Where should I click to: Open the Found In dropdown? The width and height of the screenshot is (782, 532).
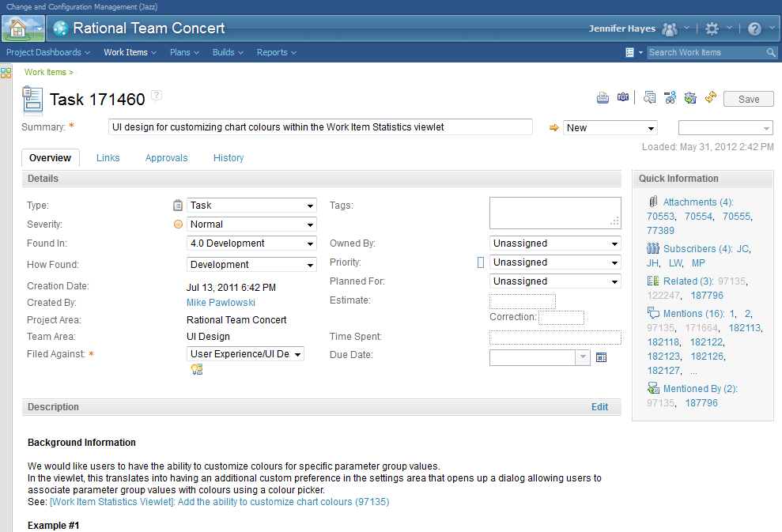point(252,243)
